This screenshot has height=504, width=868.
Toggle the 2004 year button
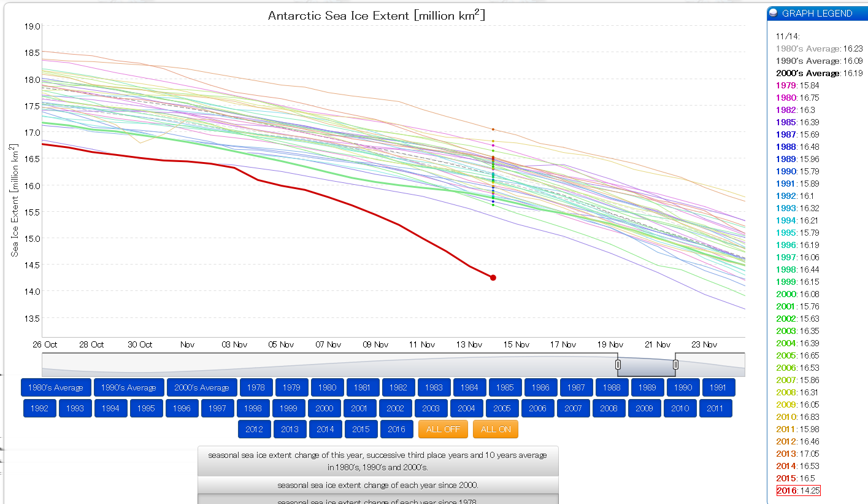click(x=466, y=408)
